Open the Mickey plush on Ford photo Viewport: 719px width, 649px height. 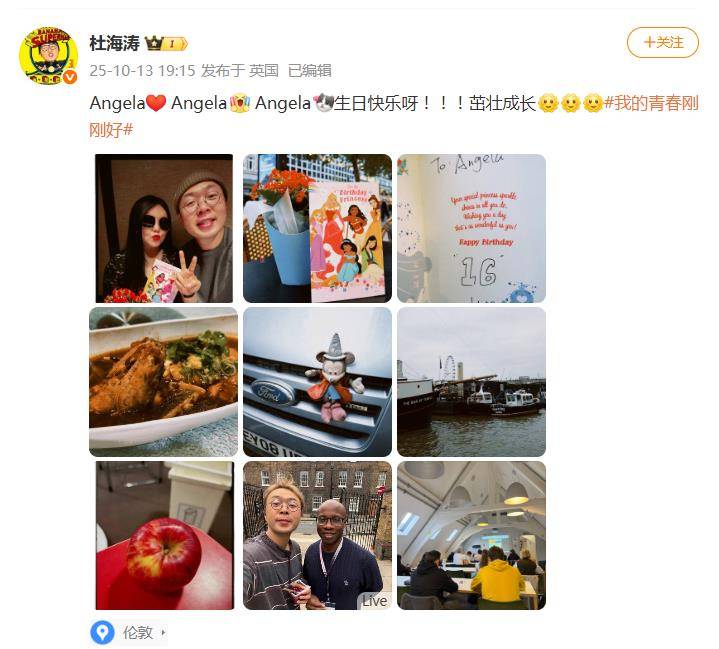317,382
